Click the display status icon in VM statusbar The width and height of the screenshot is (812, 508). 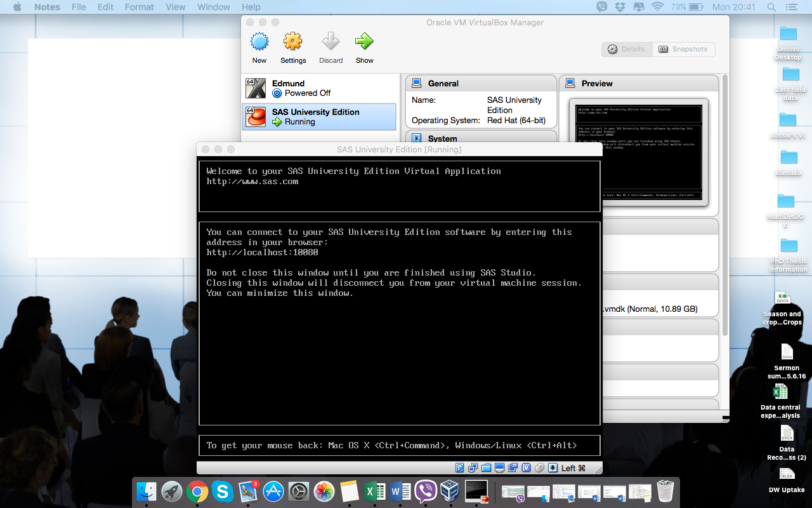click(499, 467)
